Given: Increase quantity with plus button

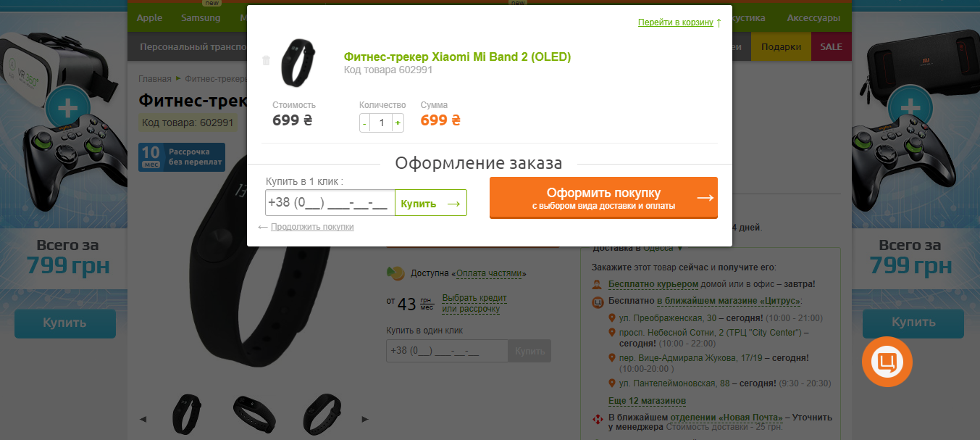Looking at the screenshot, I should 398,123.
